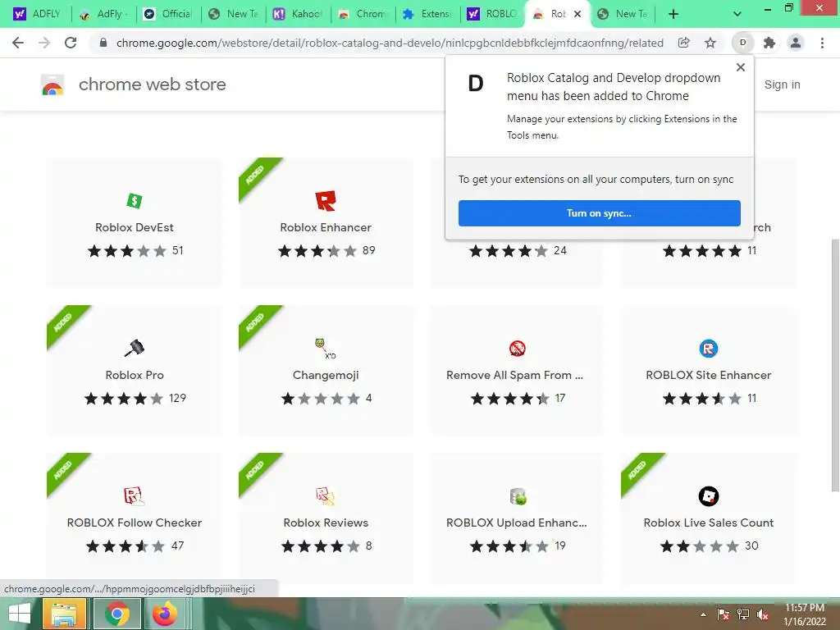Screen dimensions: 840x630
Task: Click the Changemoji title text
Action: pos(325,375)
